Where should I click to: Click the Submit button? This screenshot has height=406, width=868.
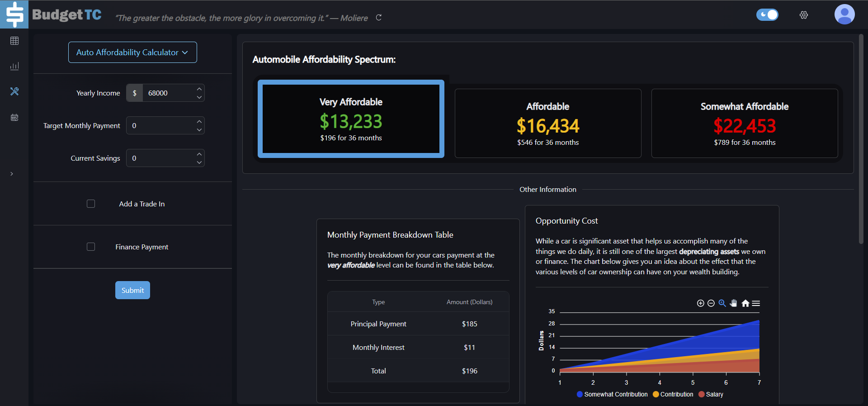click(x=132, y=290)
